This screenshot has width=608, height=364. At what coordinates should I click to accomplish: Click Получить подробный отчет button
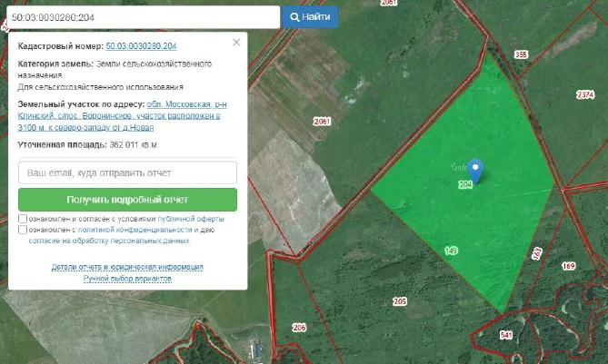point(127,200)
